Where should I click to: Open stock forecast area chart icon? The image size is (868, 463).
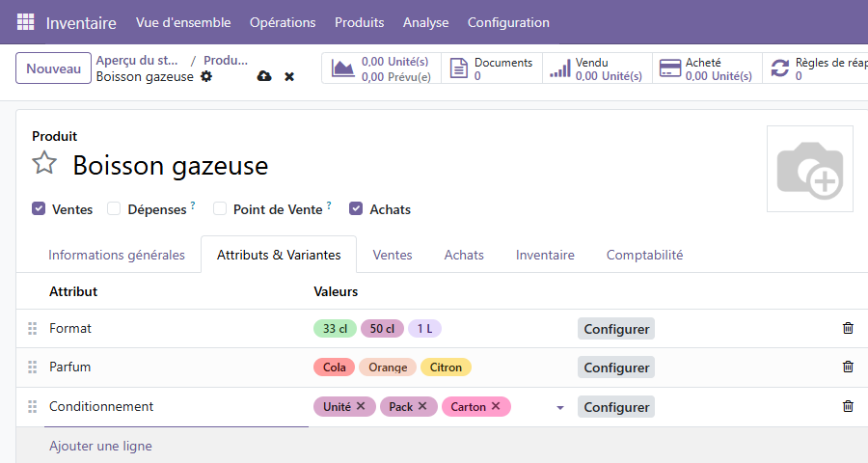pyautogui.click(x=342, y=68)
